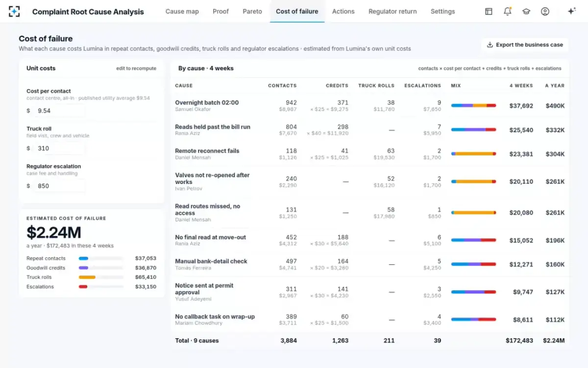Click the Total · 9 causes row label
The height and width of the screenshot is (368, 588).
(x=197, y=341)
